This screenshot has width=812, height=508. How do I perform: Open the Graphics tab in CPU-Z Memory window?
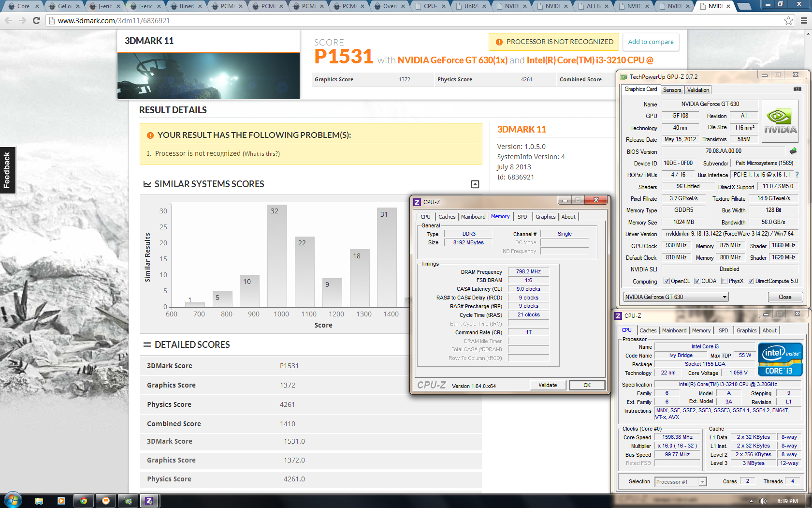(x=545, y=217)
